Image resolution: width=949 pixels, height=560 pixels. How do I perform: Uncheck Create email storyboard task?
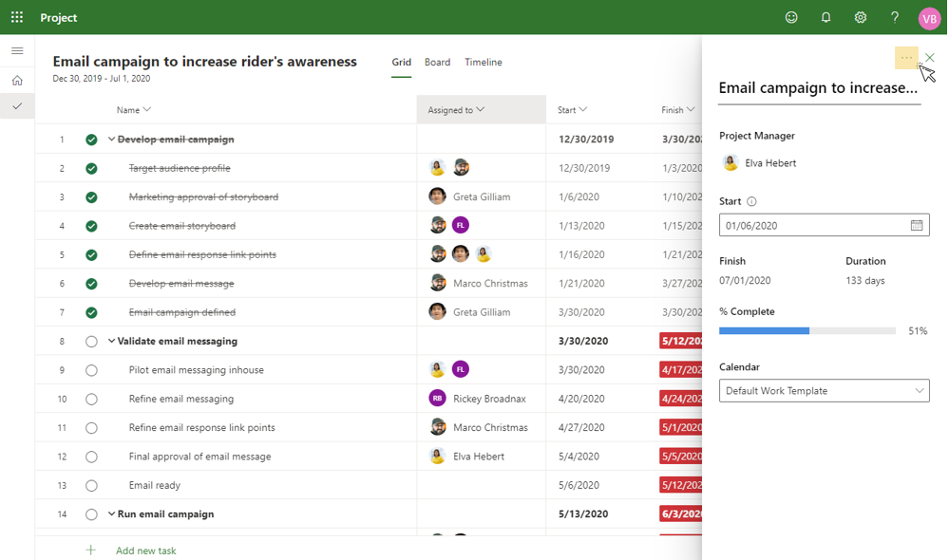[91, 226]
